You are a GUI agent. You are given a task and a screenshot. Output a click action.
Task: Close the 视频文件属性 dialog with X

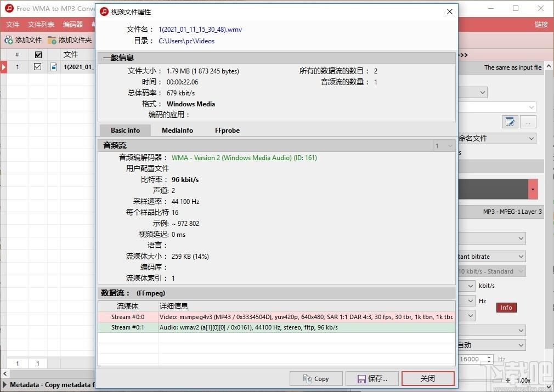[449, 12]
